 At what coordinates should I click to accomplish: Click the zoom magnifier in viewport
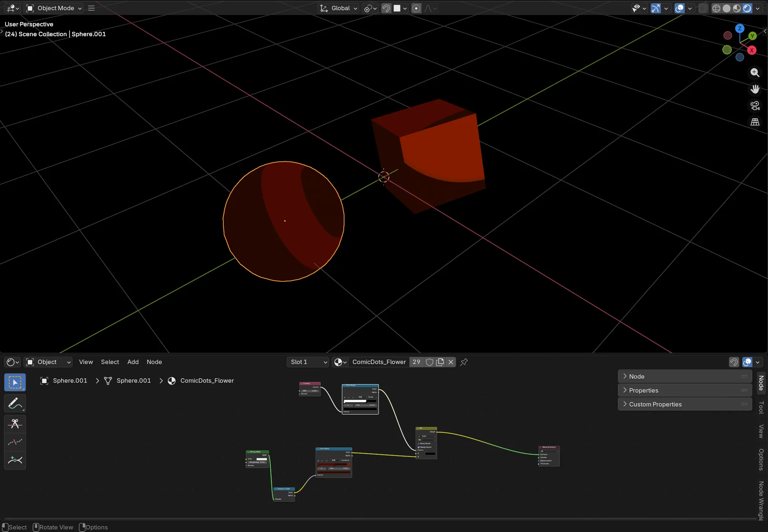755,72
